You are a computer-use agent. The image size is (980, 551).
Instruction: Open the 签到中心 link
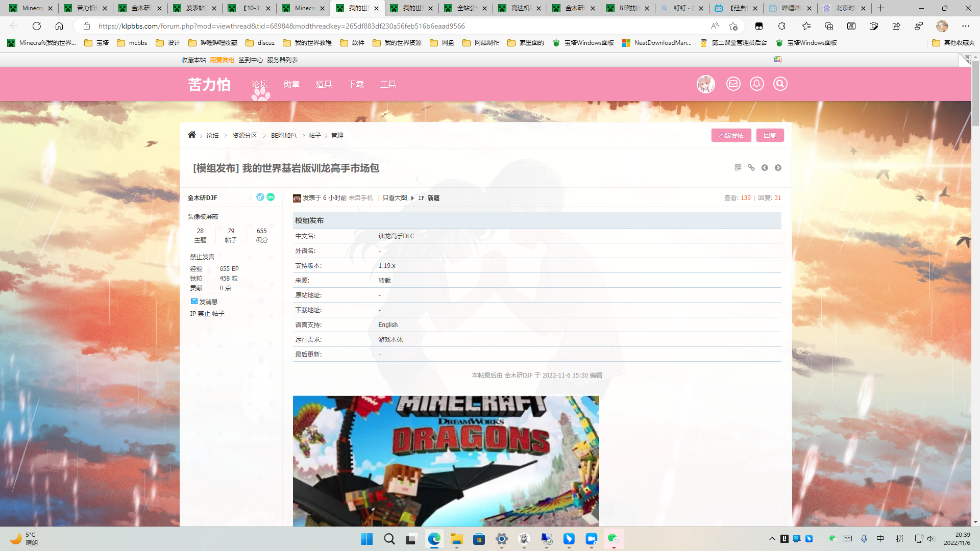tap(250, 60)
